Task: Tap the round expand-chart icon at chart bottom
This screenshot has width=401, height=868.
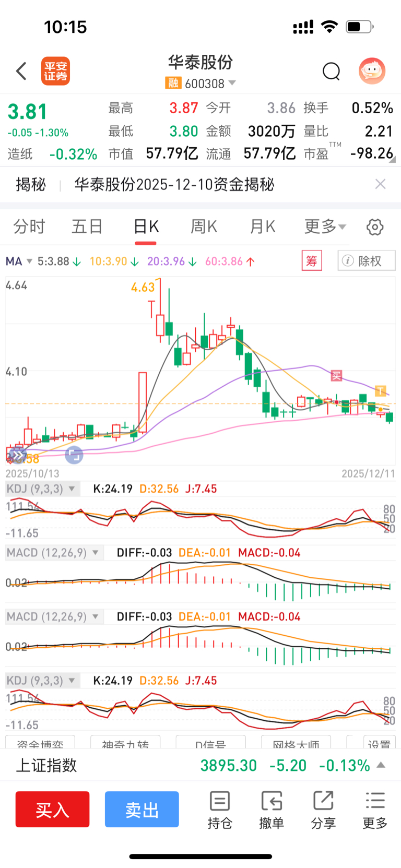Action: click(74, 455)
